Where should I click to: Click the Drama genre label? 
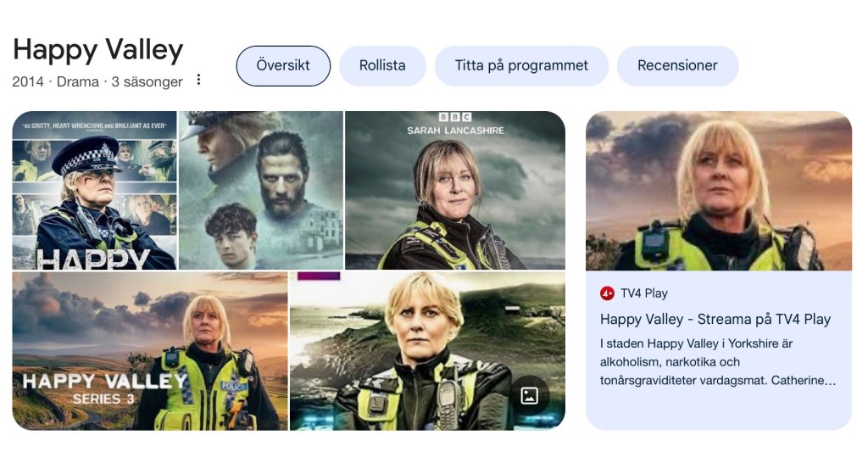[77, 81]
